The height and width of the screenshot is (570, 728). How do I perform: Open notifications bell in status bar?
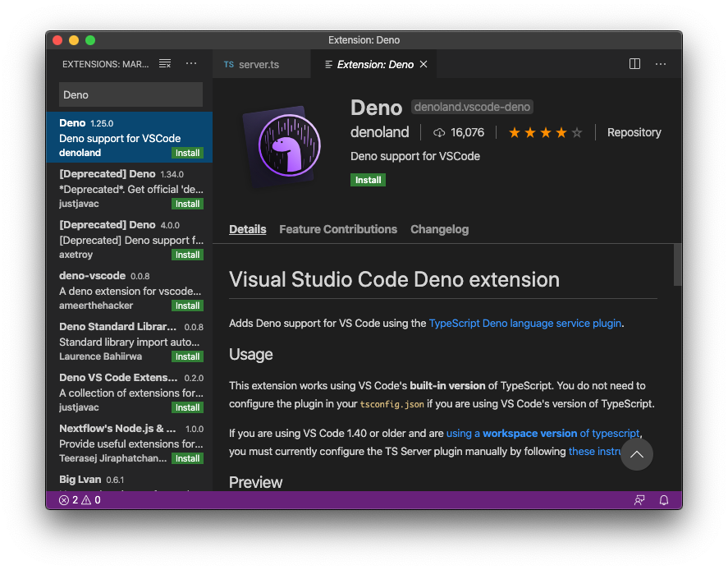(x=664, y=500)
